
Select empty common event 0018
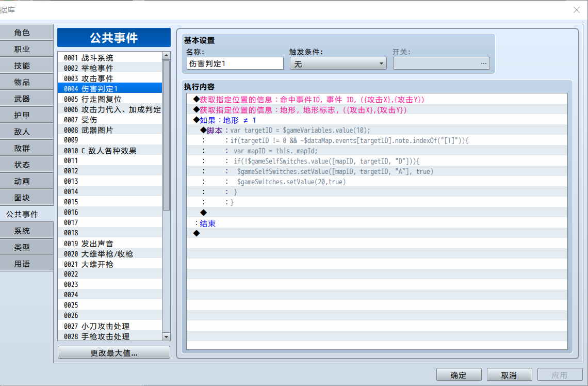(110, 233)
